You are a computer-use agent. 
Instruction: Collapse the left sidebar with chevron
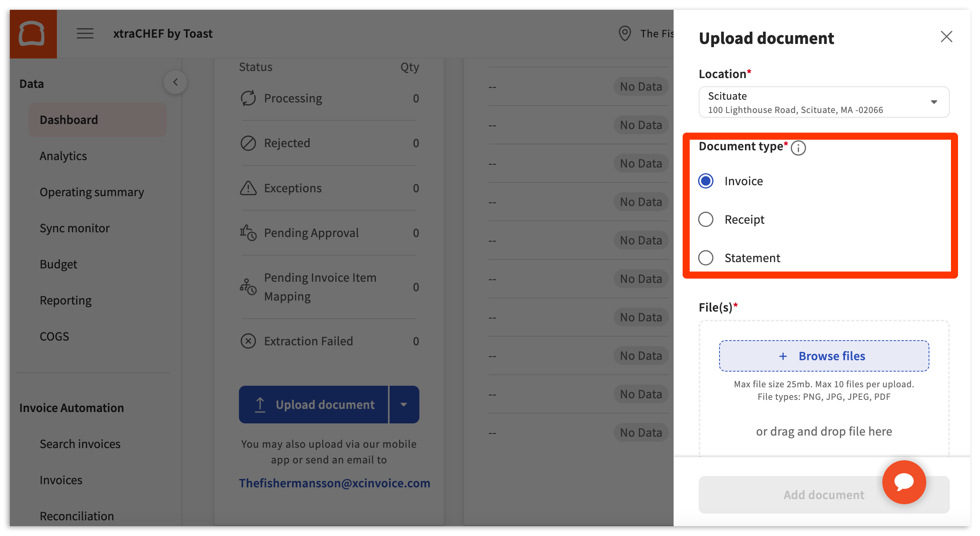click(175, 82)
